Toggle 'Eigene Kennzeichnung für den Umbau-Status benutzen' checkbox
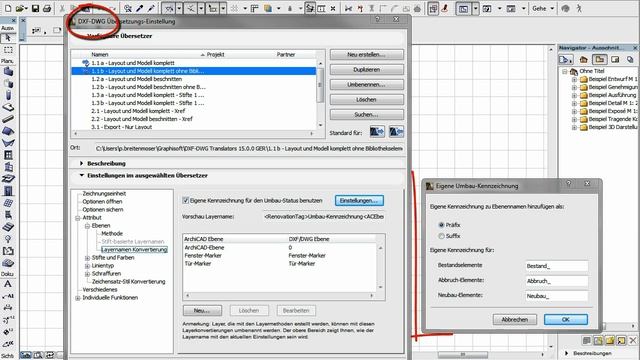The image size is (640, 360). click(x=186, y=200)
